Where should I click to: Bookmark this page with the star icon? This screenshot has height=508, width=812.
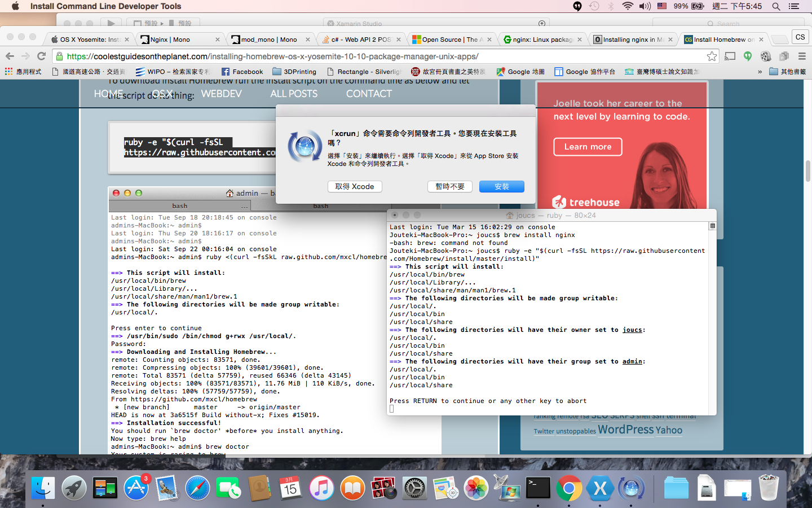coord(712,56)
